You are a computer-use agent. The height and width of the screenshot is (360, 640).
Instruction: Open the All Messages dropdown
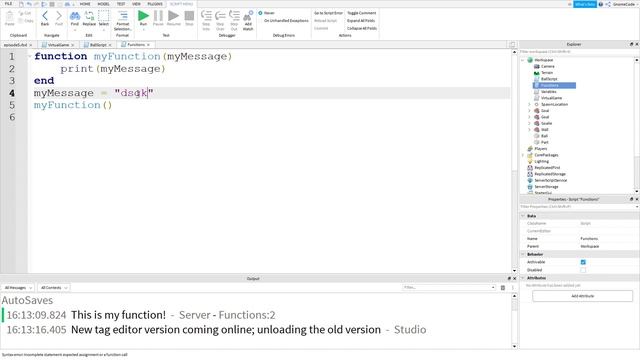(x=17, y=288)
